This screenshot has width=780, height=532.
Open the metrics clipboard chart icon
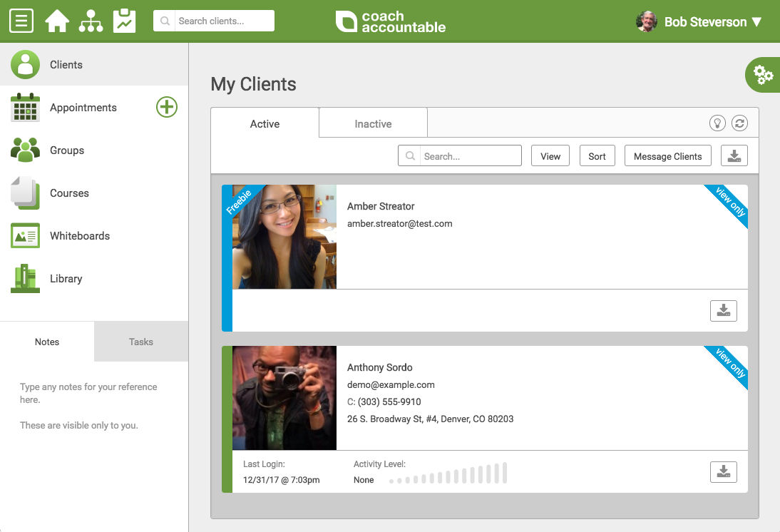click(124, 21)
